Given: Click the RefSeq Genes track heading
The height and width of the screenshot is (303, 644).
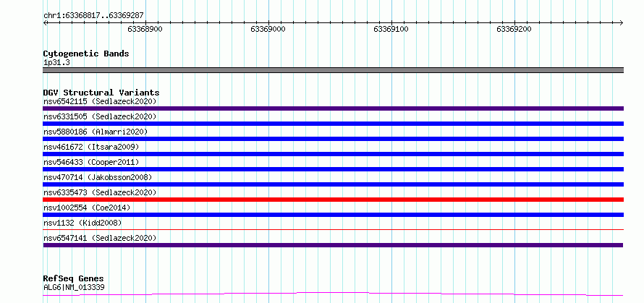Looking at the screenshot, I should tap(73, 279).
